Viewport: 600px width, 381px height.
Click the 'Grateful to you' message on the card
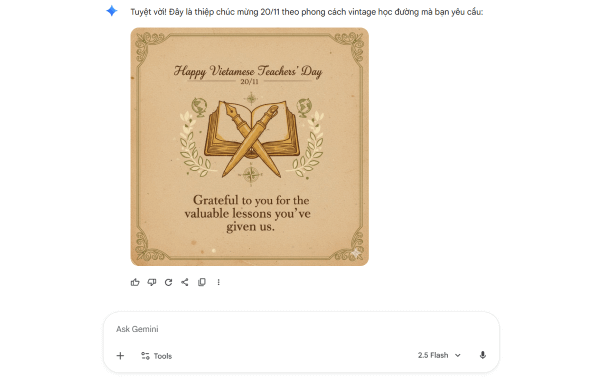click(x=249, y=213)
